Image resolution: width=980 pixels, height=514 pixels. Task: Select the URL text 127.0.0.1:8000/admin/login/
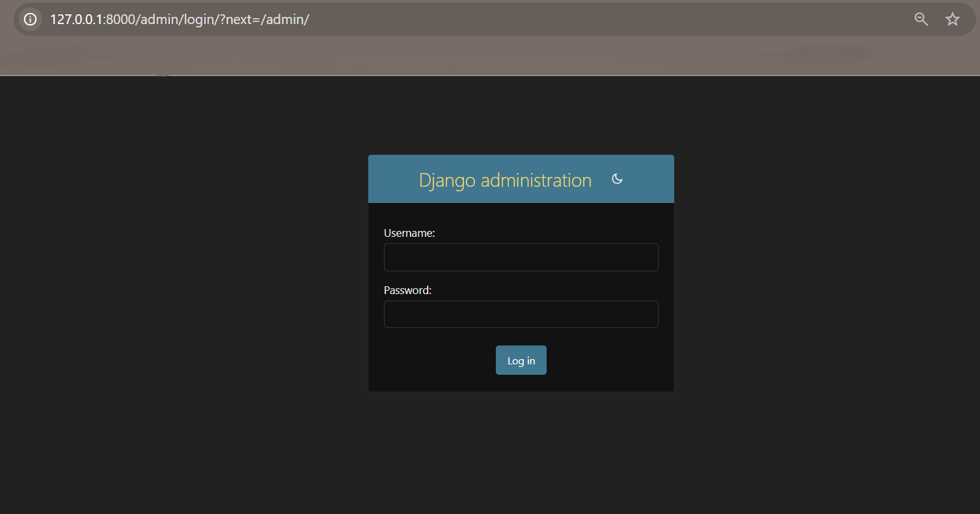click(x=179, y=19)
